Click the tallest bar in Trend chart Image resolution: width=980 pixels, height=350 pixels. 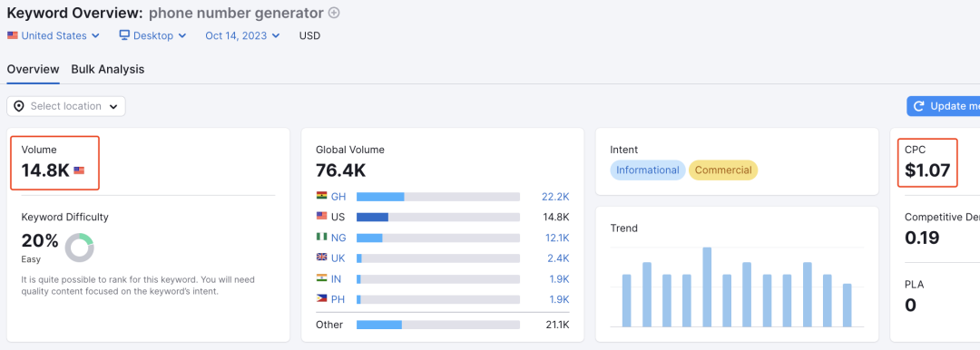click(x=707, y=287)
